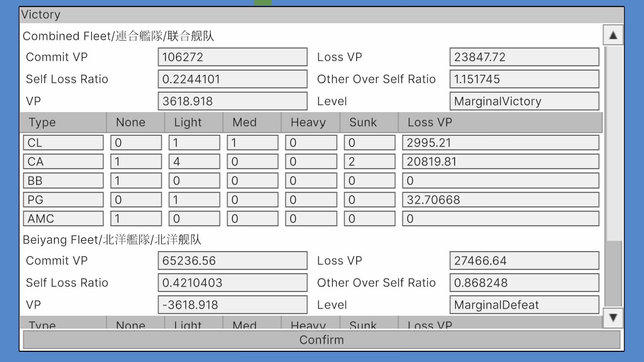Select Combined Fleet Commit VP field
644x362 pixels.
(232, 57)
